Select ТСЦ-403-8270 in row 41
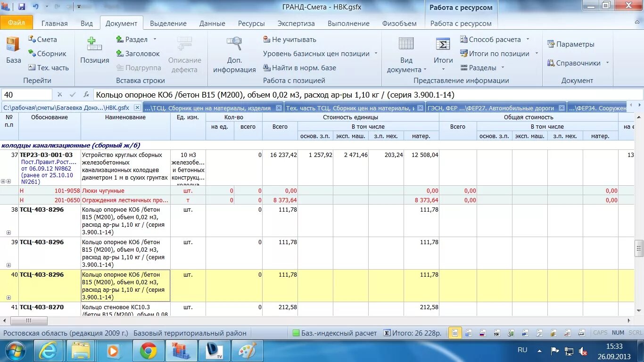 click(x=41, y=307)
